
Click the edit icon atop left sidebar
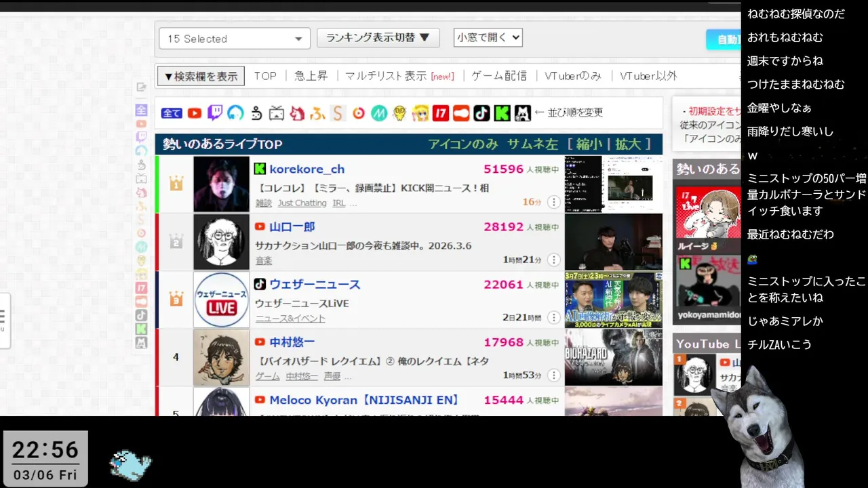coord(141,87)
